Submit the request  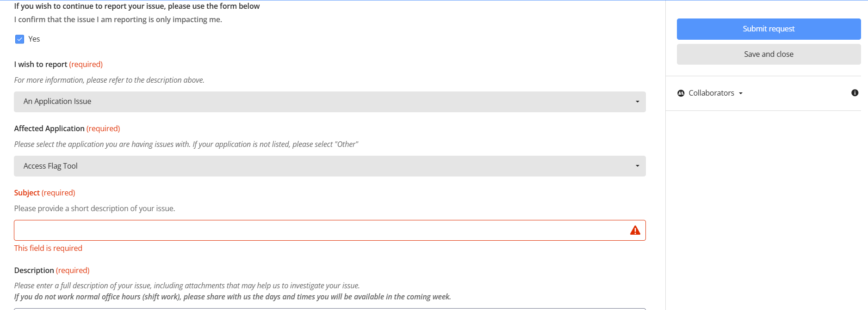(768, 29)
